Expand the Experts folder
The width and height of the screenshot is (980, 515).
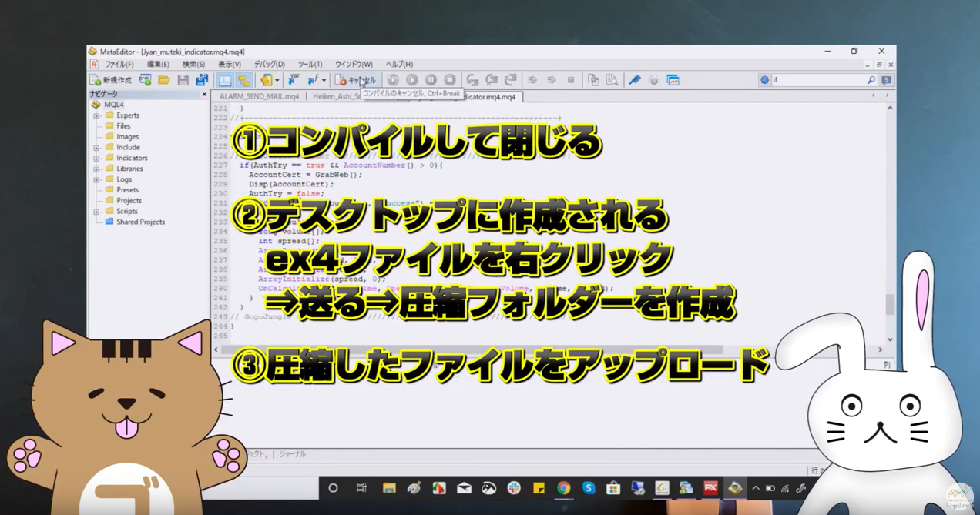click(x=97, y=115)
